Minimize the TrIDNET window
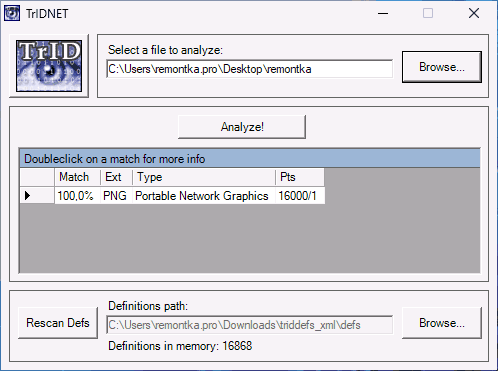 383,13
